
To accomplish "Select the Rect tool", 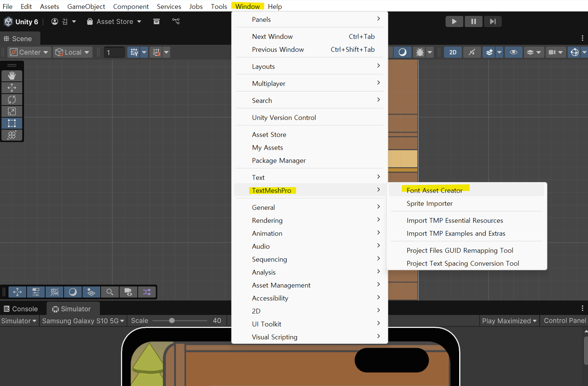I will tap(12, 123).
